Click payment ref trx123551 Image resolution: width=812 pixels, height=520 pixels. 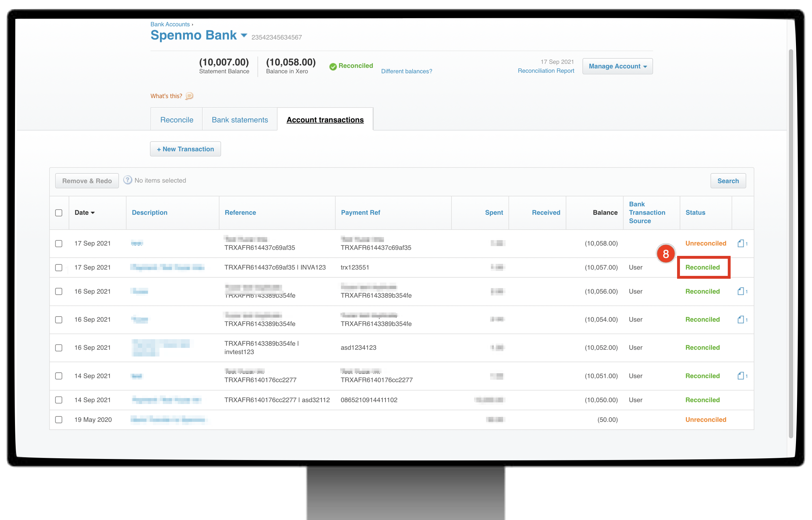[x=355, y=267]
